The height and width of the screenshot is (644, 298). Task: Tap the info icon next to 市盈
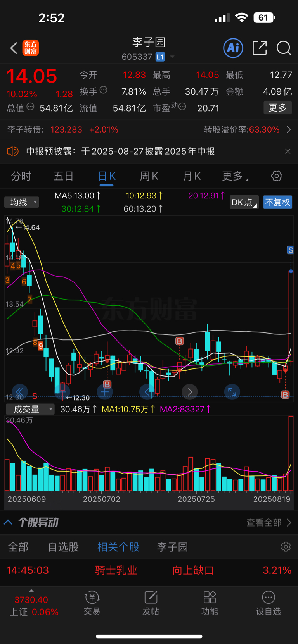[182, 107]
